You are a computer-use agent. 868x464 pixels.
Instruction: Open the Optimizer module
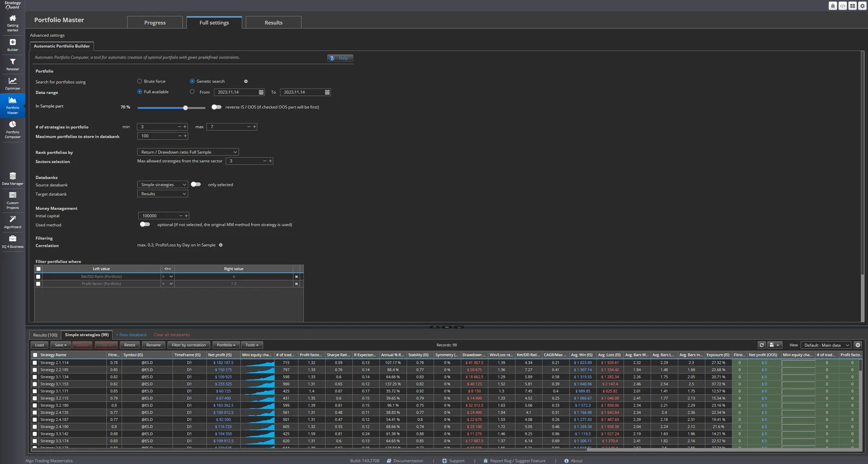point(12,83)
